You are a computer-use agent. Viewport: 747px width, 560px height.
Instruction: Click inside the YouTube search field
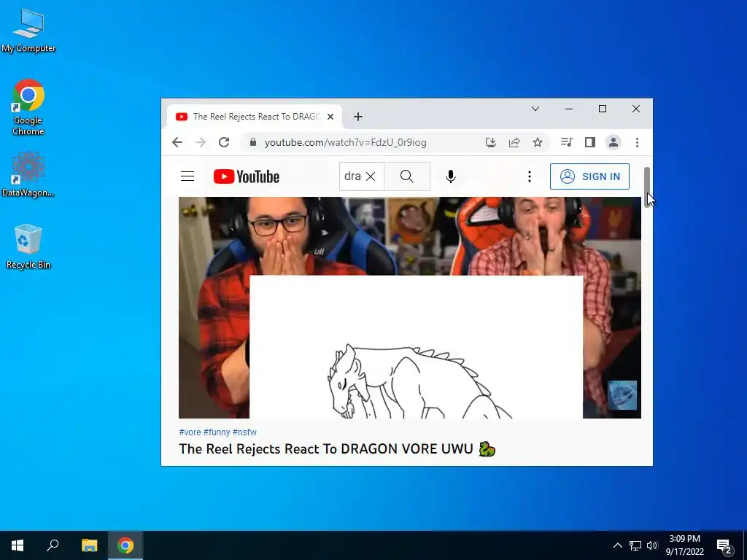tap(352, 176)
